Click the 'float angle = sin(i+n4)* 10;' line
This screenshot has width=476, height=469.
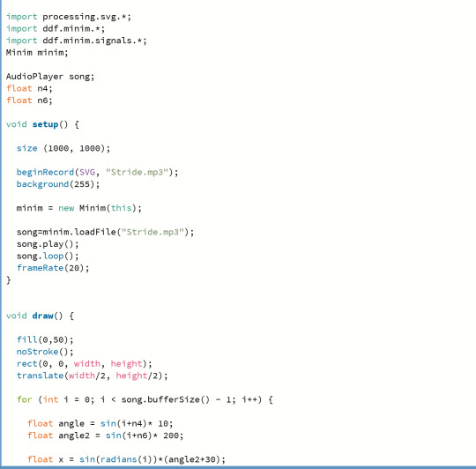coord(100,424)
